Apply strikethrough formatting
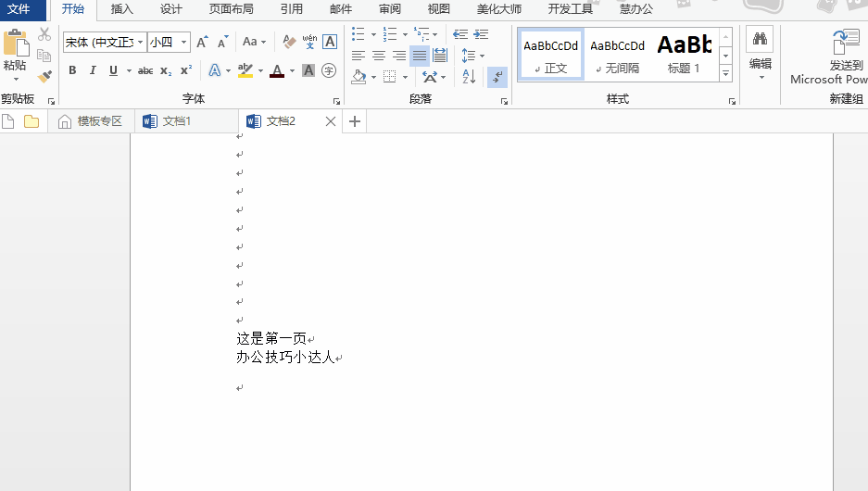The width and height of the screenshot is (868, 491). tap(145, 70)
